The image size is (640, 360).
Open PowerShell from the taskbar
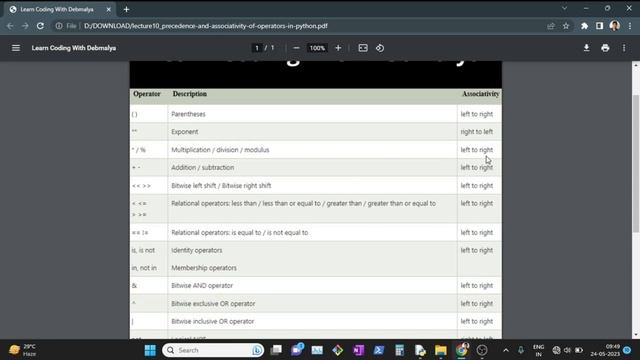pos(379,350)
